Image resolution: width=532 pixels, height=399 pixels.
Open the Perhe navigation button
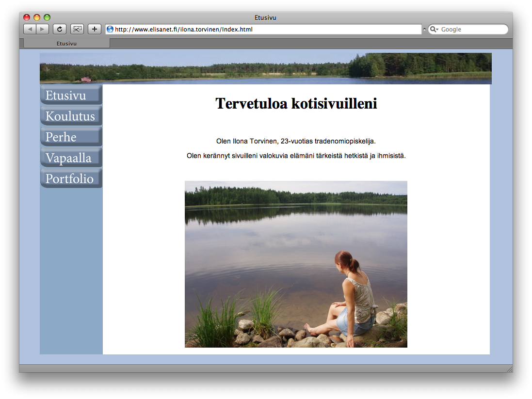(71, 137)
